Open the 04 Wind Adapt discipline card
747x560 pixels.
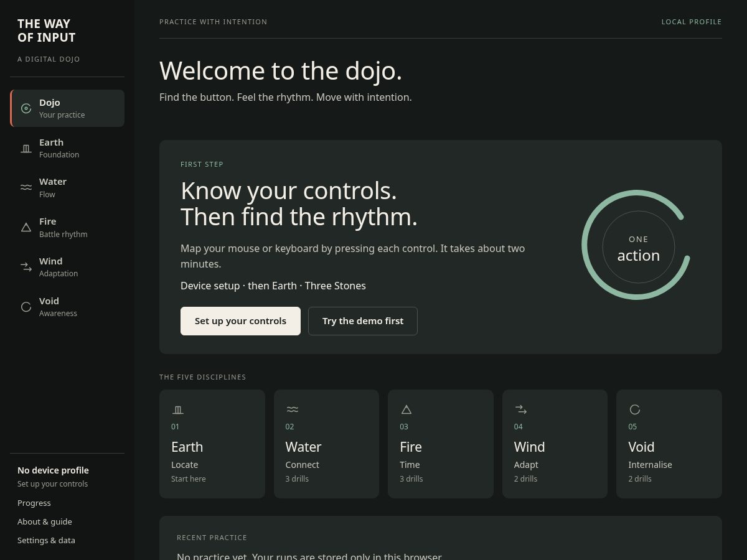tap(555, 444)
